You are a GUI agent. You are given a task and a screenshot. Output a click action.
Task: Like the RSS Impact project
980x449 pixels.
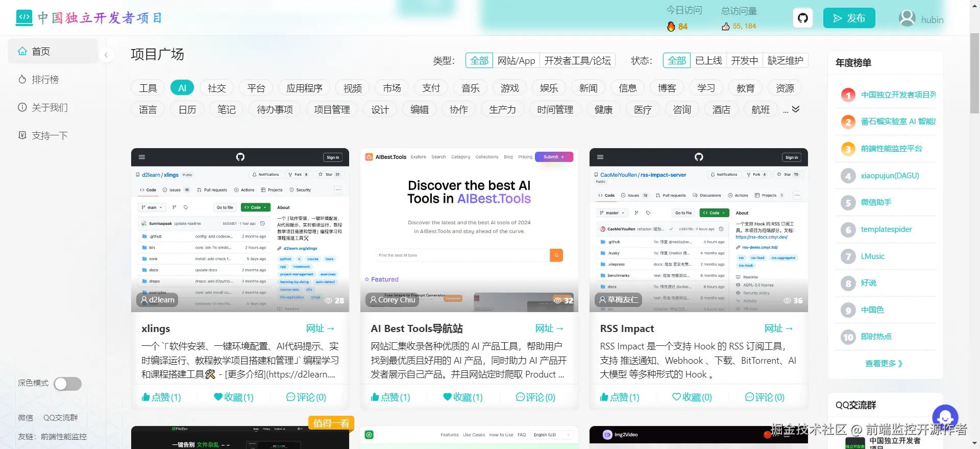point(620,397)
